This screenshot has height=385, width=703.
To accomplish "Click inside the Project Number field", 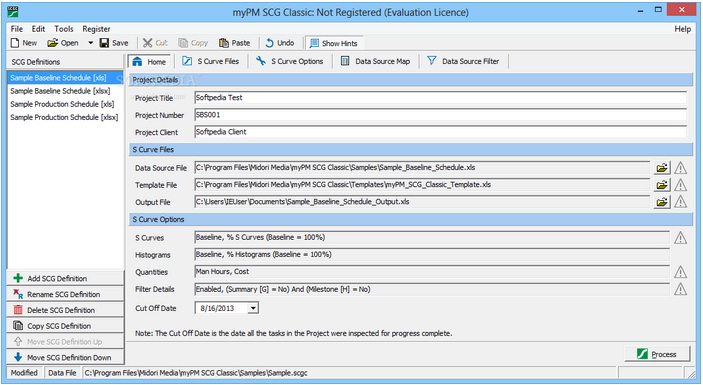I will point(440,115).
